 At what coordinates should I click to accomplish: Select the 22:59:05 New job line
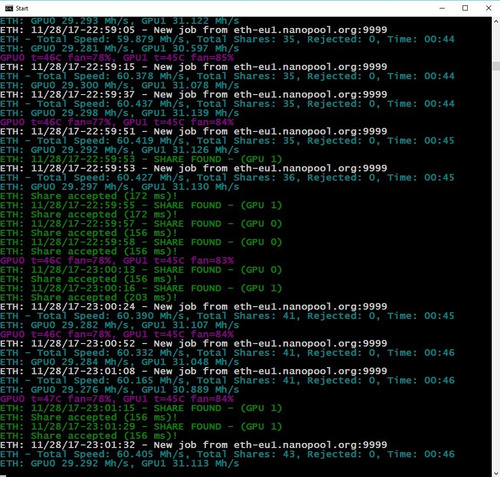pos(194,30)
